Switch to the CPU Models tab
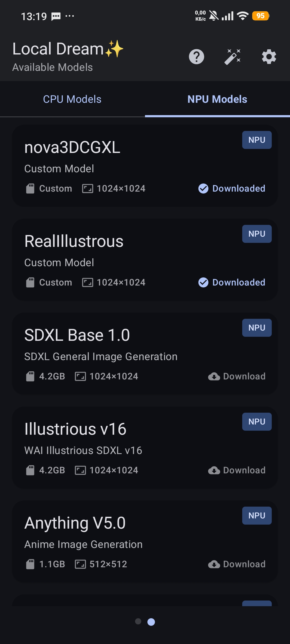 tap(72, 99)
